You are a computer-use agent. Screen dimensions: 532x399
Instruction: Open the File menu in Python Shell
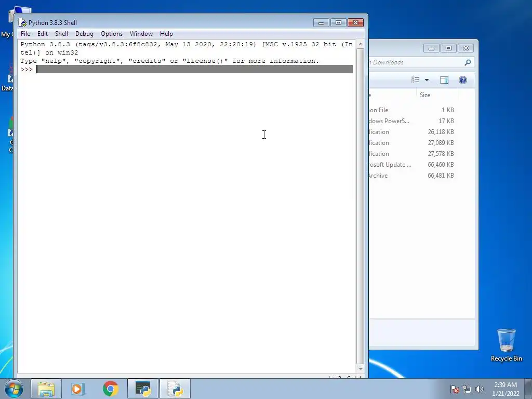(x=25, y=34)
